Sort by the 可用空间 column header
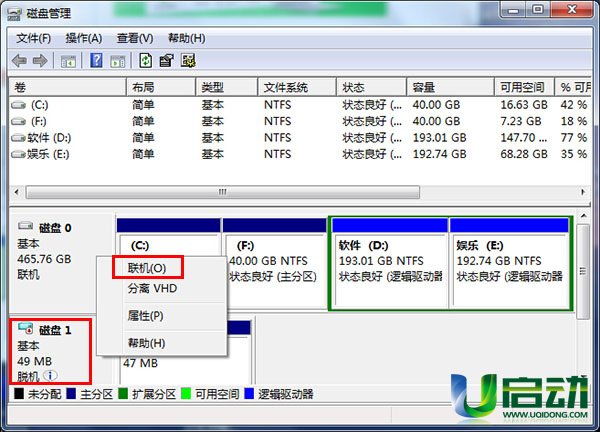Image resolution: width=600 pixels, height=432 pixels. click(x=524, y=87)
